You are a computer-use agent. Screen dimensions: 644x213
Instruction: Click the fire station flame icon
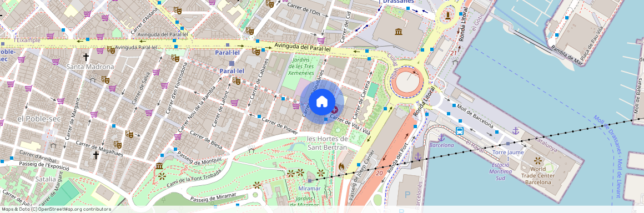pyautogui.click(x=341, y=166)
